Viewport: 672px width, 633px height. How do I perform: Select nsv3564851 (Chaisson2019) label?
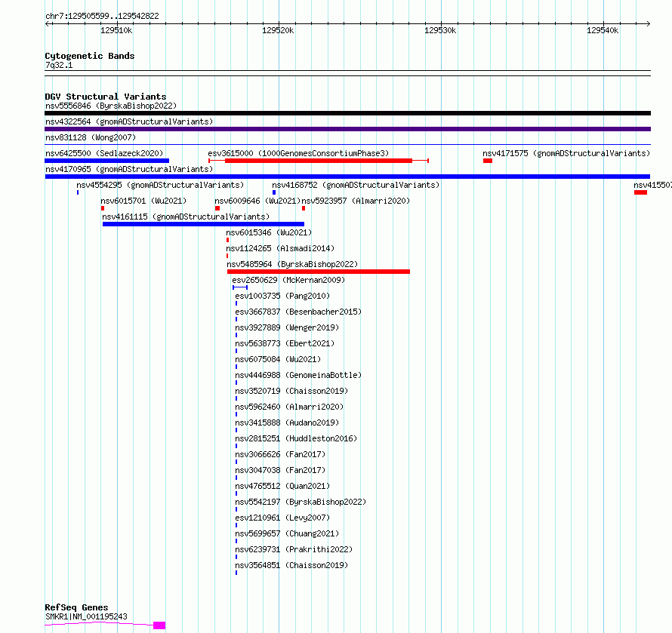pyautogui.click(x=291, y=565)
